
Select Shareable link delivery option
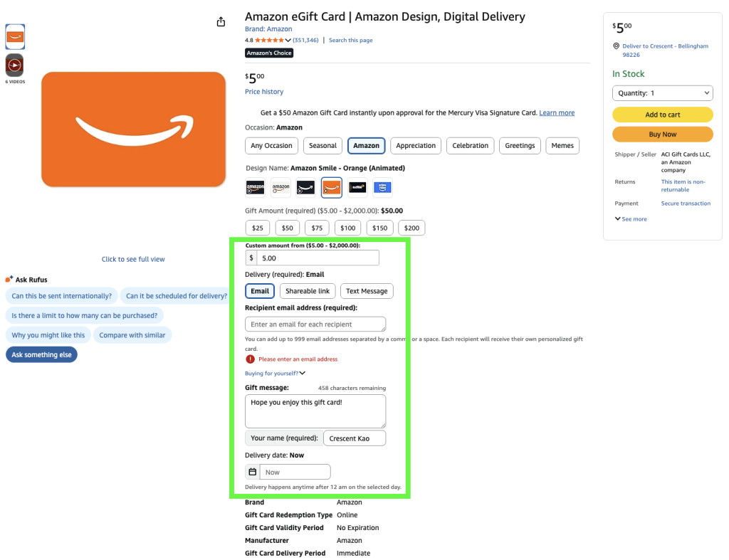(x=308, y=291)
